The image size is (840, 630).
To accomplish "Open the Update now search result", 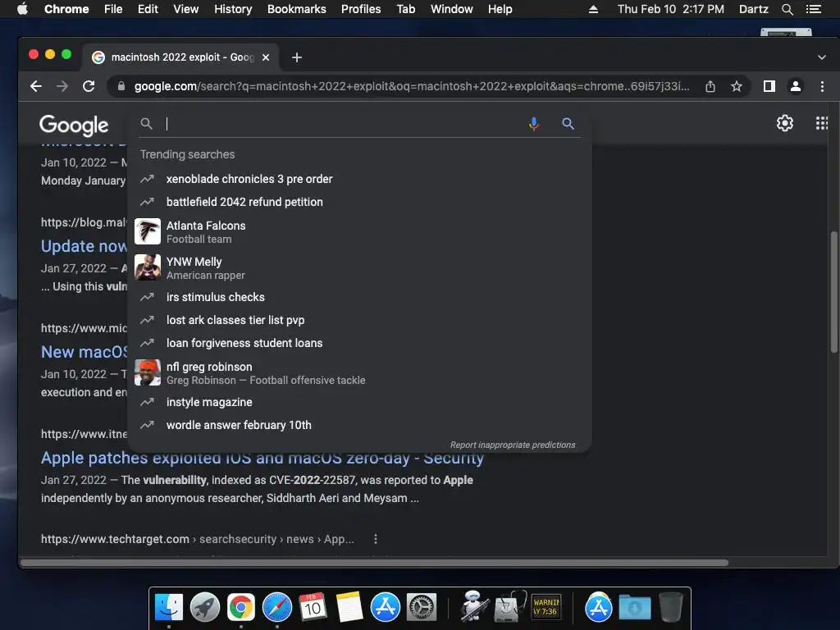I will pos(84,246).
